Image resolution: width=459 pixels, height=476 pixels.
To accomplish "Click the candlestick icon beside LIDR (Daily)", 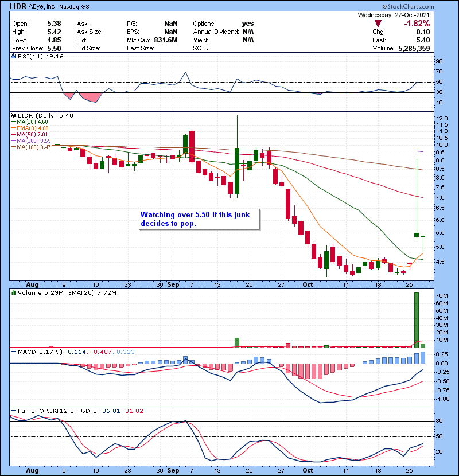I will [x=13, y=115].
